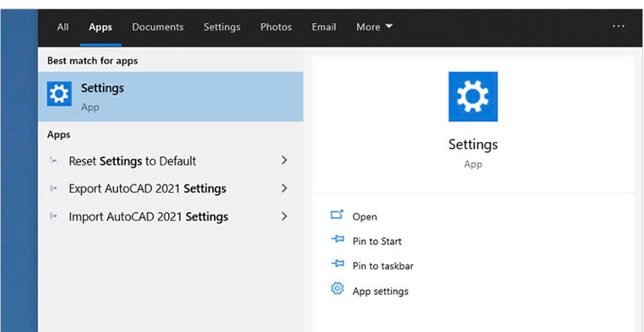Click the Reset Settings to Default icon
Screen dimensions: 644x332
[x=53, y=161]
